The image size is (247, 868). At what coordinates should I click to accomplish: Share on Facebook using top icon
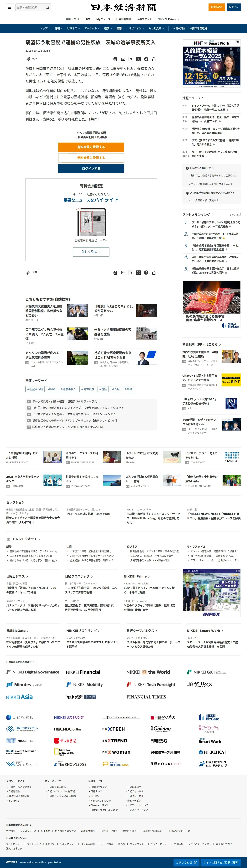pos(146,59)
